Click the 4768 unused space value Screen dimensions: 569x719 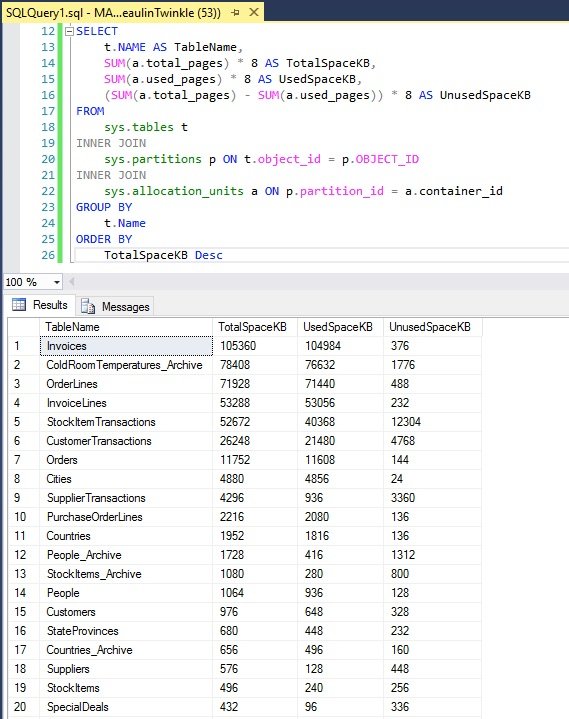point(432,441)
